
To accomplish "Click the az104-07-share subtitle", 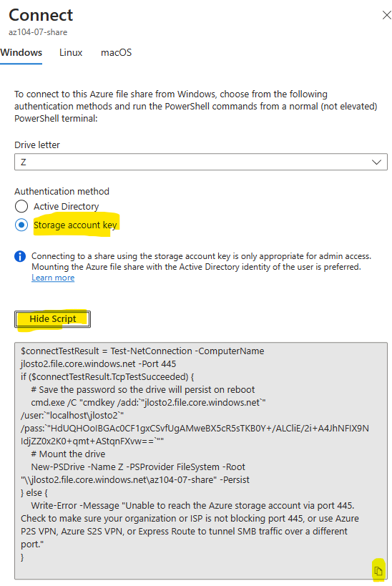I will click(38, 32).
